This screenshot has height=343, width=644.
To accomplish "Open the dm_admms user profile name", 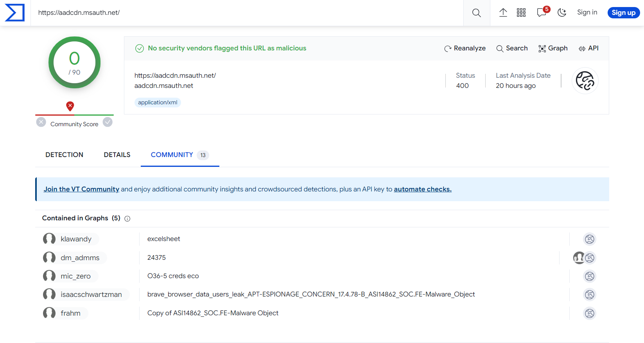I will pos(80,258).
